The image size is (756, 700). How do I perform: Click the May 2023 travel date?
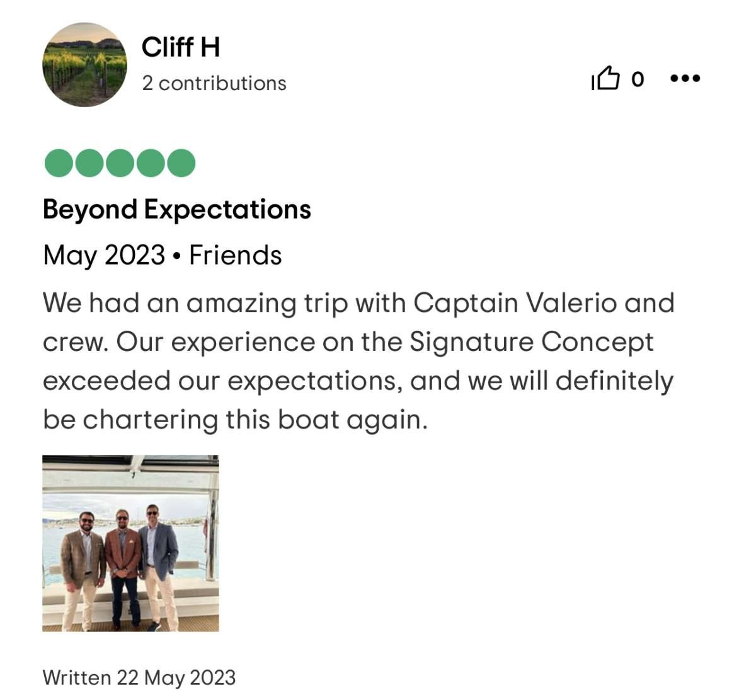coord(104,255)
